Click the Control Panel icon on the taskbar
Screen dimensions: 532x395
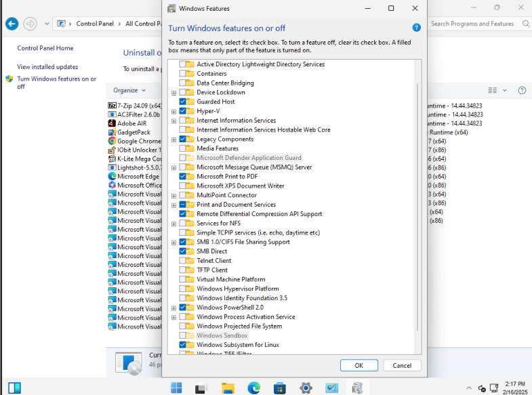tap(332, 388)
